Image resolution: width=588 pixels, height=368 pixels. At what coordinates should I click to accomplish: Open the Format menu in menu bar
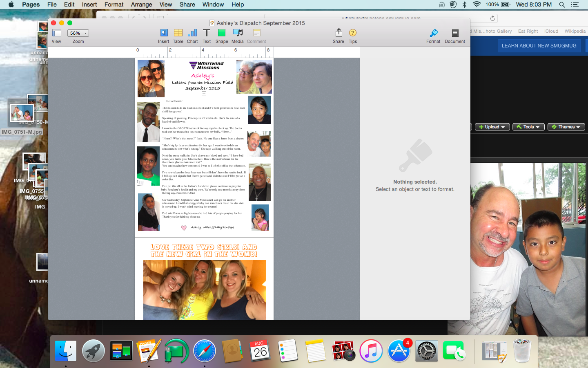tap(114, 4)
